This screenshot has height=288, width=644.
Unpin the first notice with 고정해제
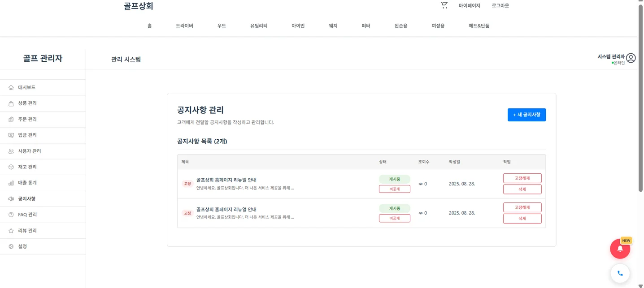pyautogui.click(x=522, y=178)
